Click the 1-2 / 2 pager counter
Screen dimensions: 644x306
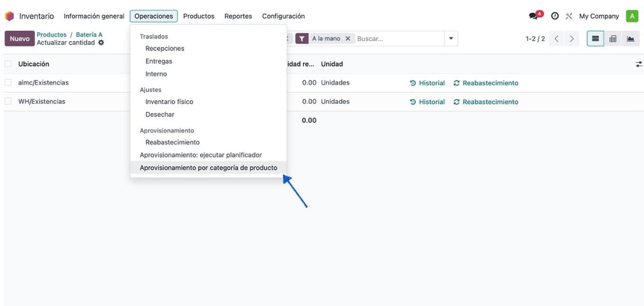[x=535, y=38]
